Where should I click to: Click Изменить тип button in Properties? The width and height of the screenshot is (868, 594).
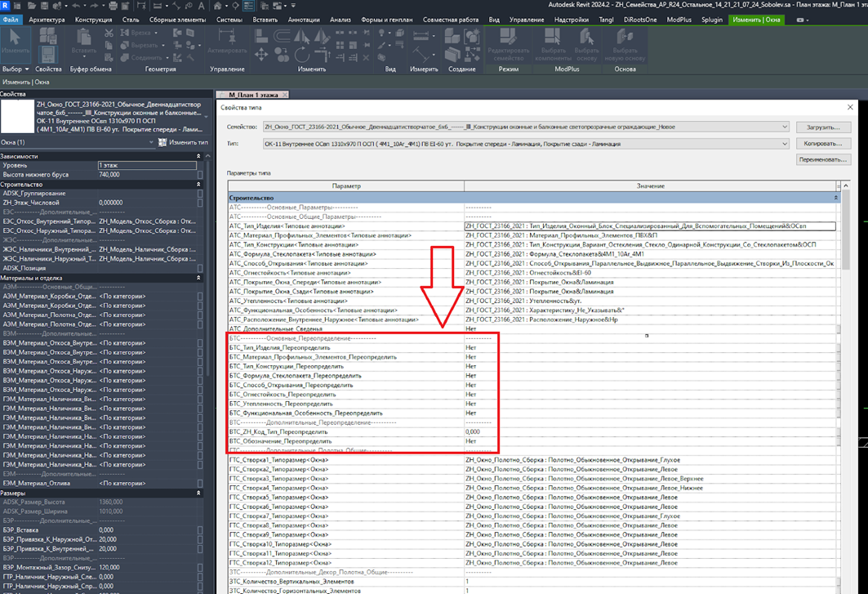(183, 142)
